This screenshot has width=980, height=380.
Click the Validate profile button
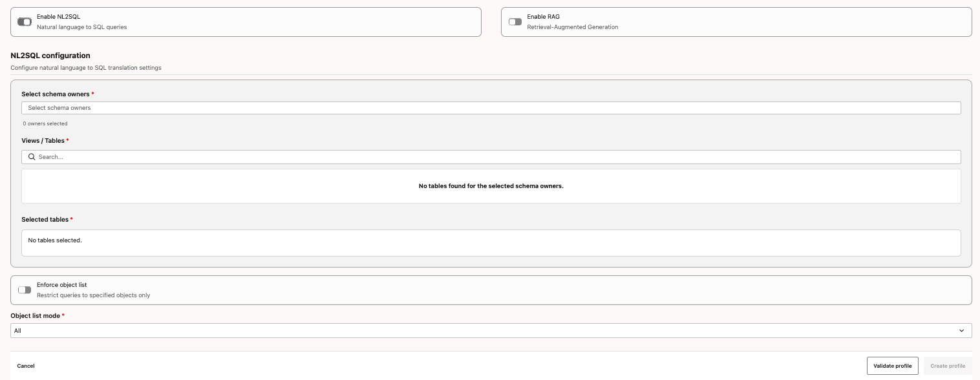[x=892, y=366]
